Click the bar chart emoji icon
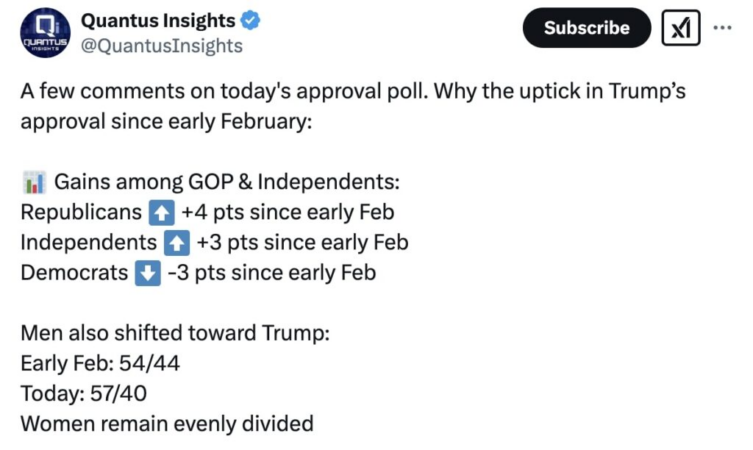Screen dimensions: 753x450 click(x=34, y=182)
